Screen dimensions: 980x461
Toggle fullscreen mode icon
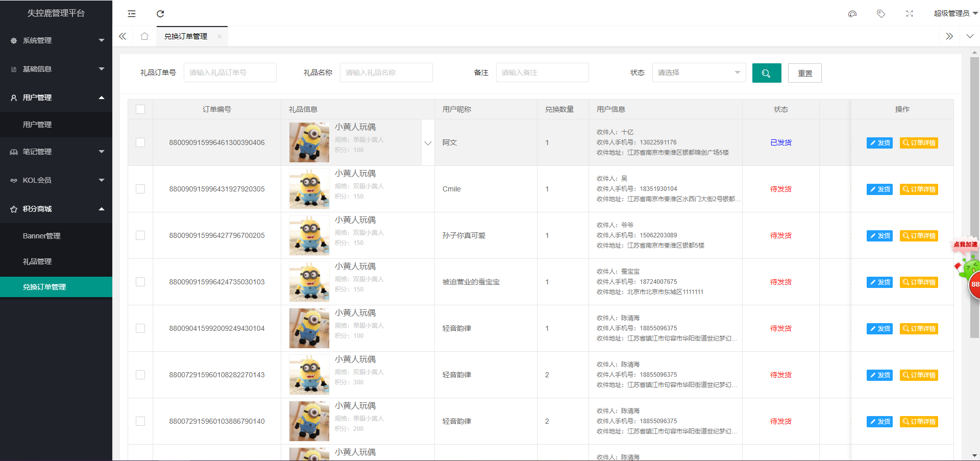coord(910,14)
